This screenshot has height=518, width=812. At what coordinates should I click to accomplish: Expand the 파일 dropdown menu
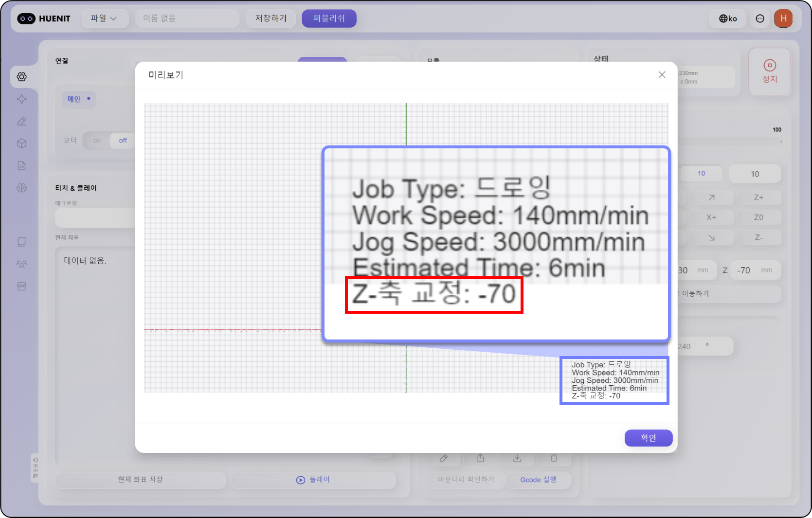coord(104,18)
